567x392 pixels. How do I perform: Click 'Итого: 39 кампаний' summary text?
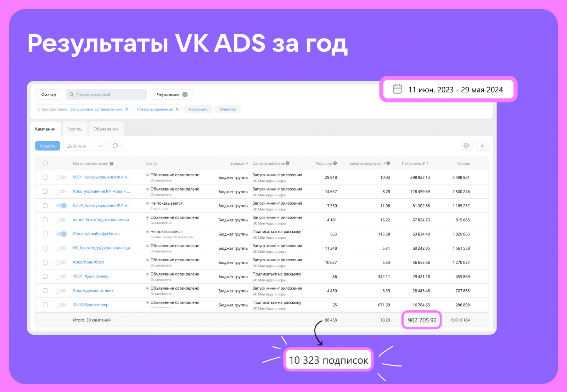92,320
